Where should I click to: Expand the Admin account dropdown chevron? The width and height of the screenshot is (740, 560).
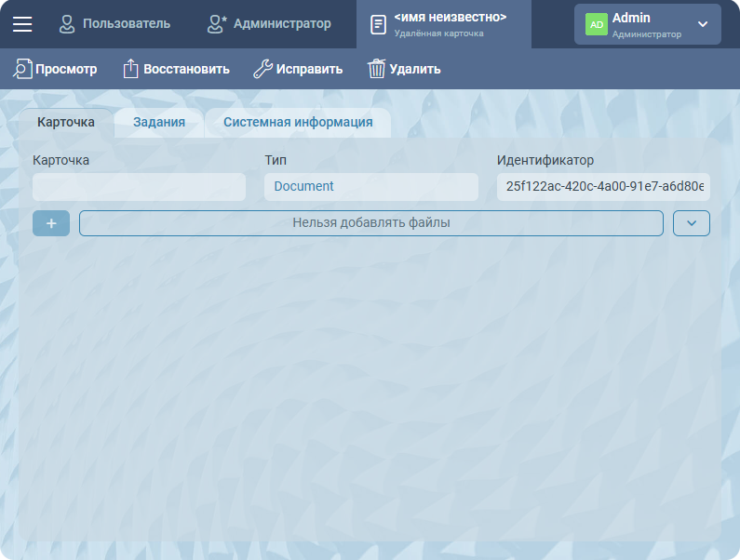(703, 24)
